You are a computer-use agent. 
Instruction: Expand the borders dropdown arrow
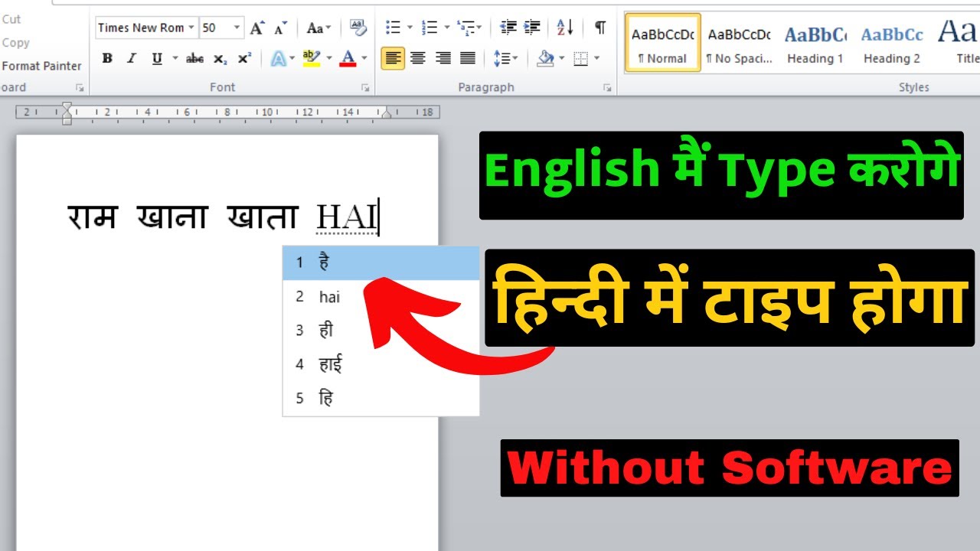click(596, 58)
